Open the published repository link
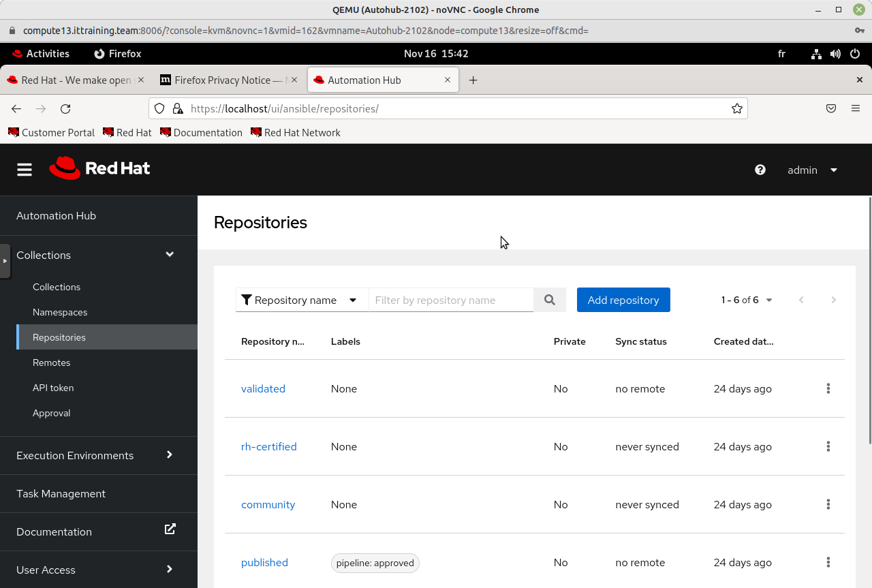 coord(264,562)
